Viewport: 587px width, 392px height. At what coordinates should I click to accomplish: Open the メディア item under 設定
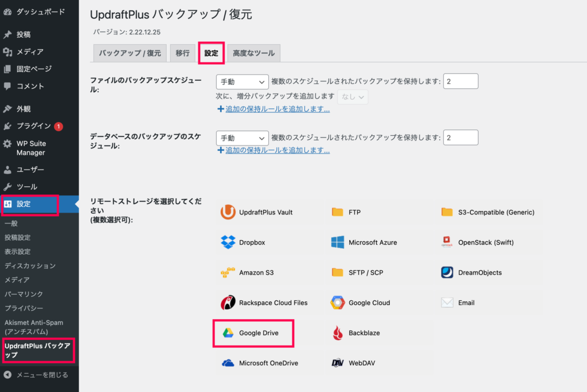pos(17,280)
